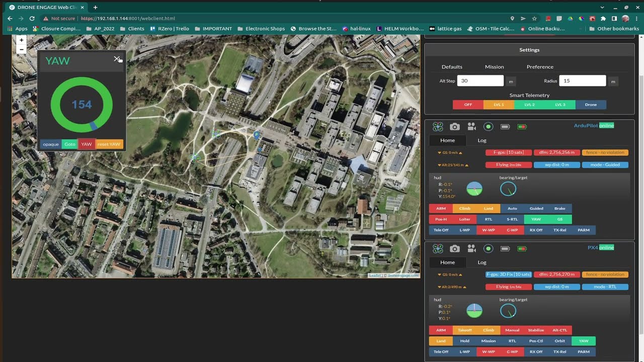Screen dimensions: 644x362
Task: Open the ArduPilot Log tab
Action: 482,140
